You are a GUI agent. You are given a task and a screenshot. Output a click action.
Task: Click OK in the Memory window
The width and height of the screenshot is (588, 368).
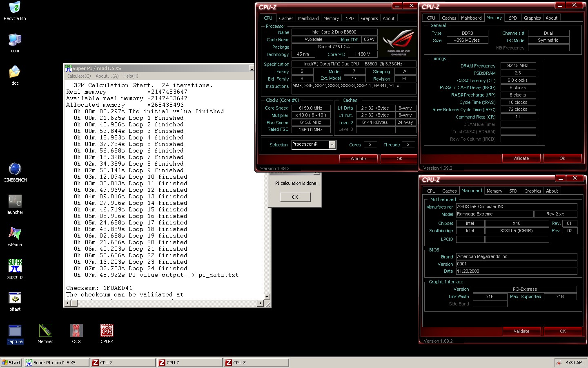click(562, 158)
